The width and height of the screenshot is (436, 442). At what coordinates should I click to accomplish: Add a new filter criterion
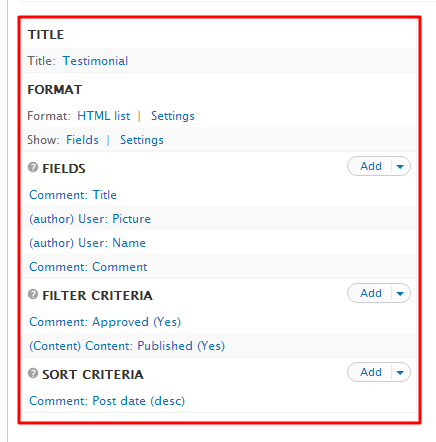click(x=370, y=293)
